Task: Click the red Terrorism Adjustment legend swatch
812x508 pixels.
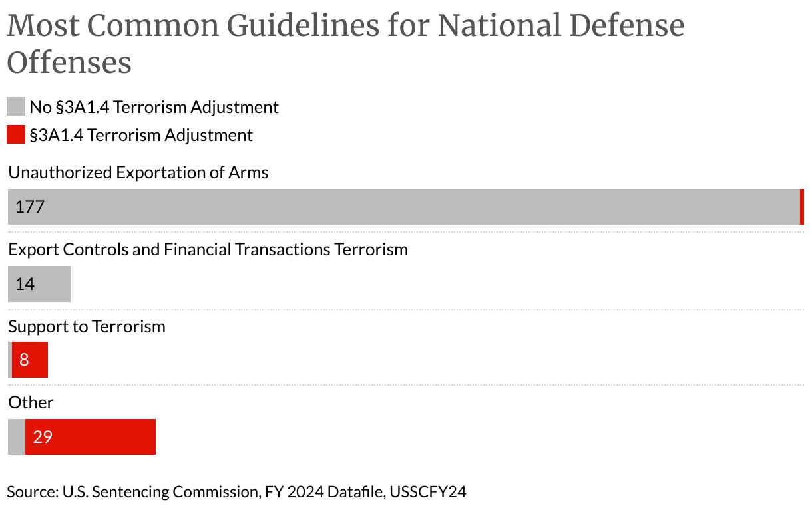Action: (16, 135)
